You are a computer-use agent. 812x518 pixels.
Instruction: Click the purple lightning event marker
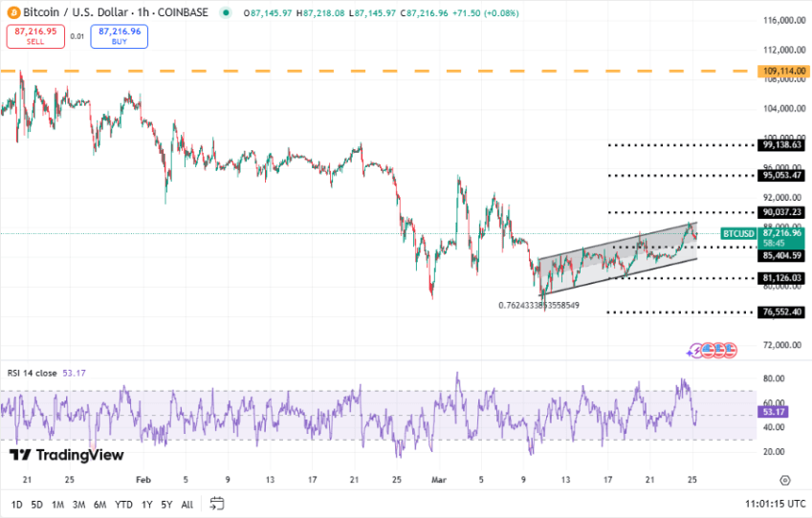click(x=696, y=350)
